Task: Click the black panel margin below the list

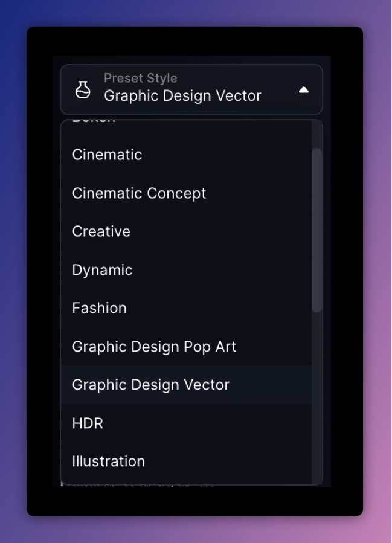Action: pyautogui.click(x=193, y=501)
